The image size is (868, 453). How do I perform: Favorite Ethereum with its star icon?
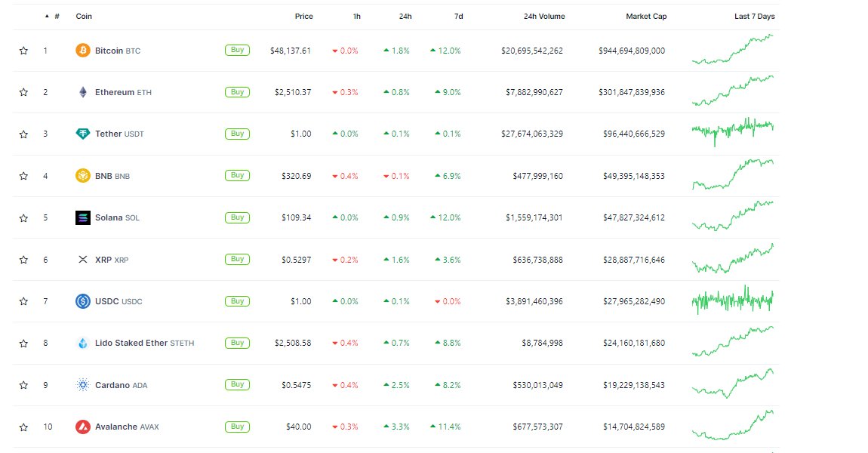(23, 92)
